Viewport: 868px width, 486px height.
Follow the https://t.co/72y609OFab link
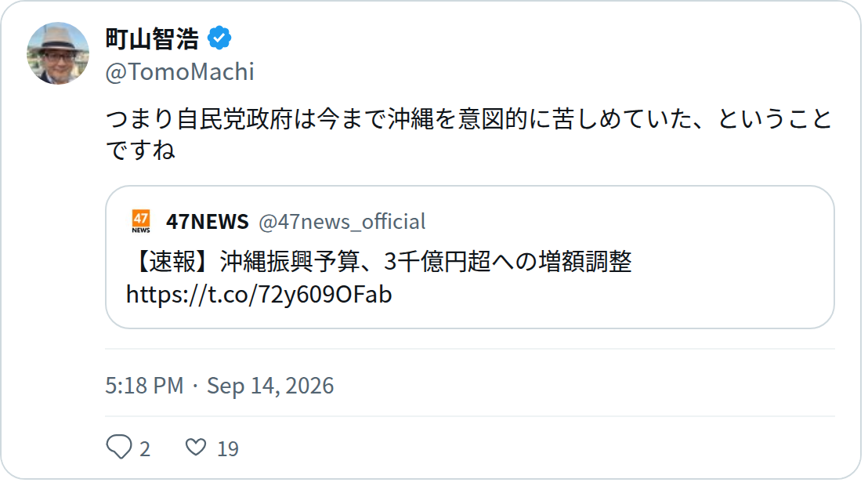tap(259, 294)
